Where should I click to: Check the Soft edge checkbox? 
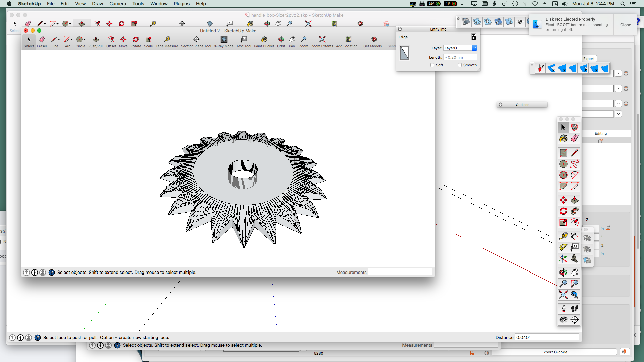coord(432,65)
